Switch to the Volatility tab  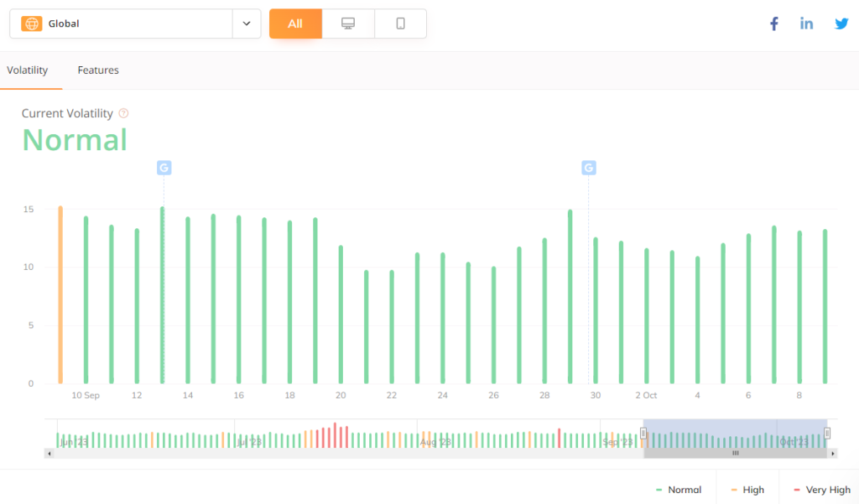[28, 70]
